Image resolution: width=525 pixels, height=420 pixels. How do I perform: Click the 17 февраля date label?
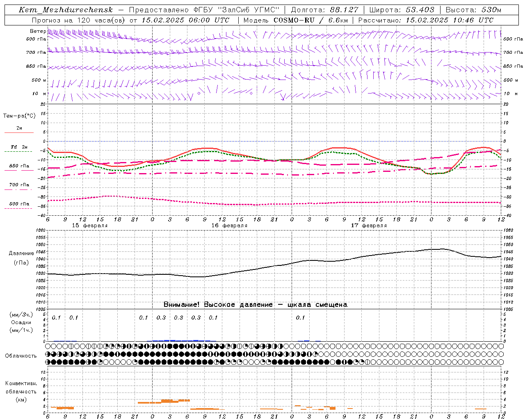(369, 226)
